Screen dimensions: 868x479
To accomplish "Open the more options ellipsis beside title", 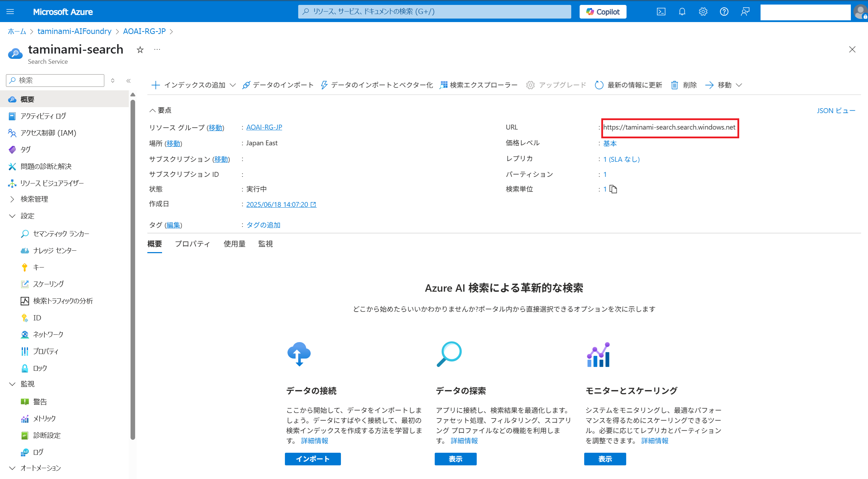I will (157, 50).
